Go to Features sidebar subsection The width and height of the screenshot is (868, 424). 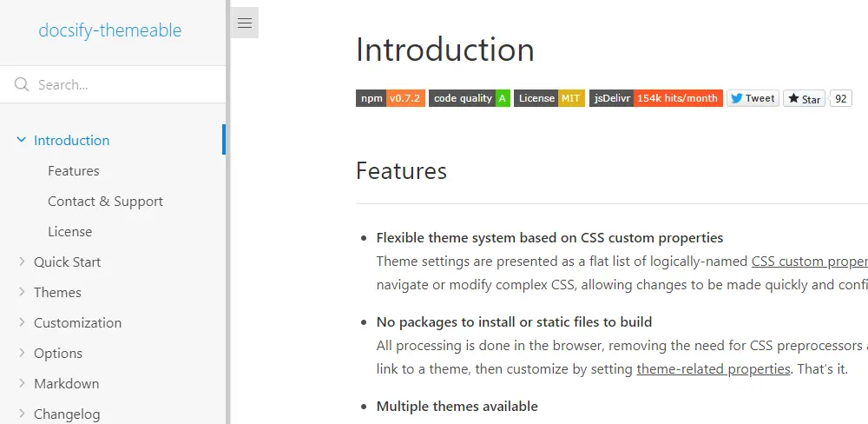(74, 170)
